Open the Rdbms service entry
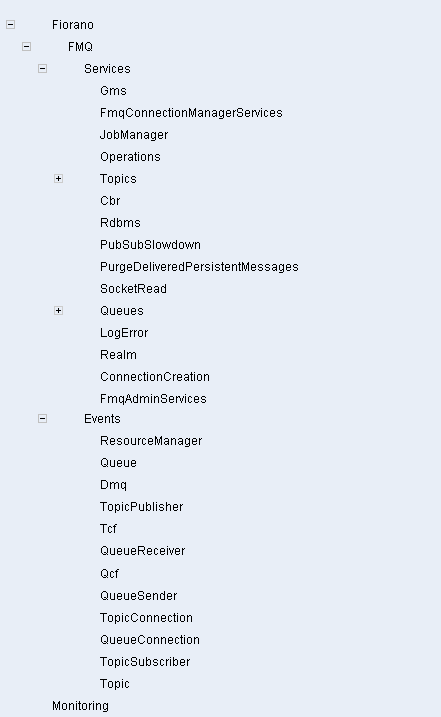This screenshot has width=441, height=717. (120, 223)
